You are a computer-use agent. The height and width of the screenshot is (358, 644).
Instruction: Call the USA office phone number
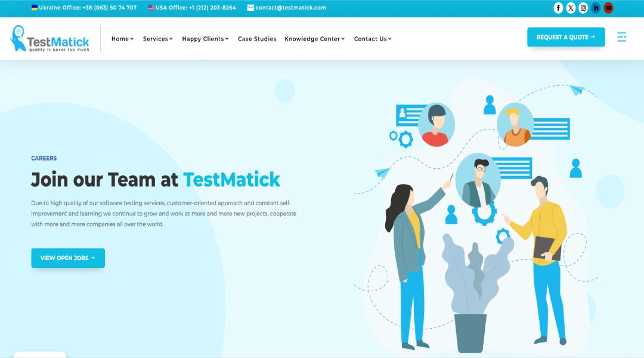coord(212,7)
